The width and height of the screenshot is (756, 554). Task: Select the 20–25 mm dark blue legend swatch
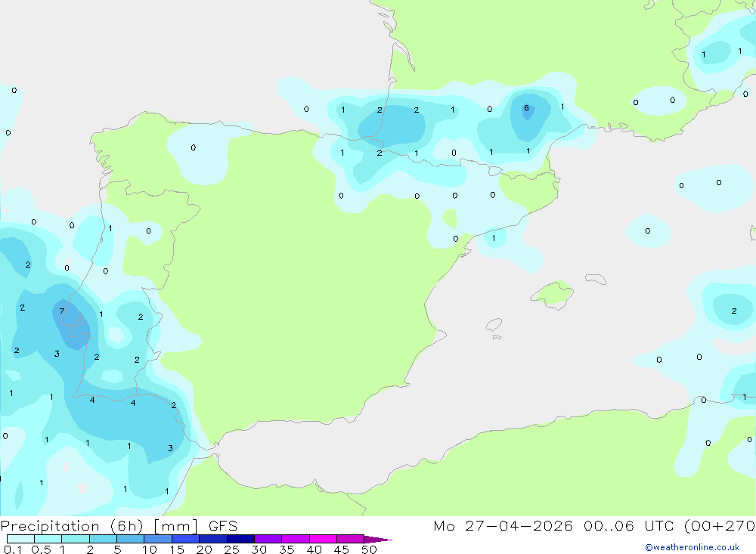click(x=213, y=539)
